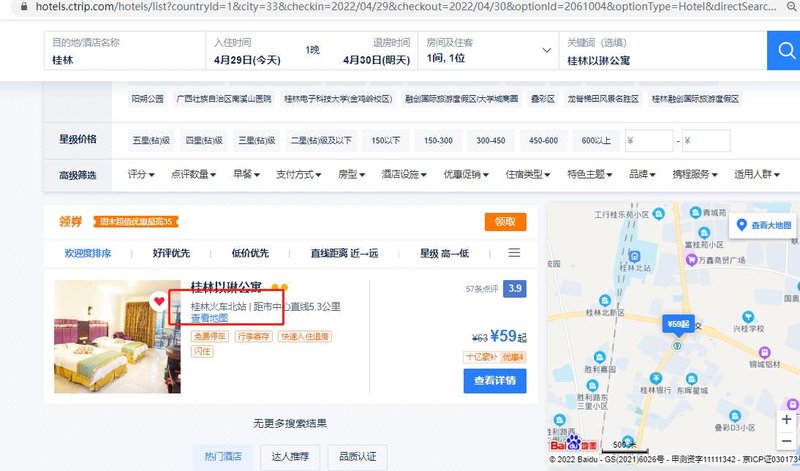This screenshot has width=800, height=471.
Task: Expand the 特色主题 theme filter
Action: (590, 175)
